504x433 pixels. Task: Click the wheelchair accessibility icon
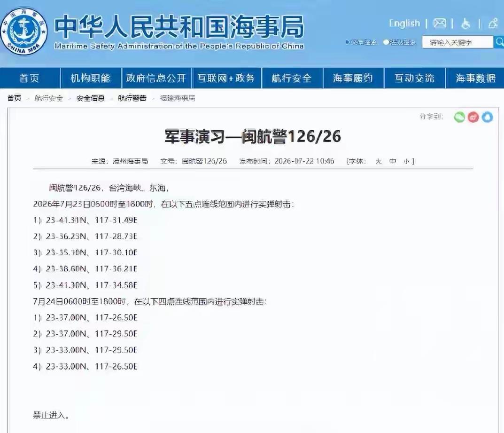(465, 24)
